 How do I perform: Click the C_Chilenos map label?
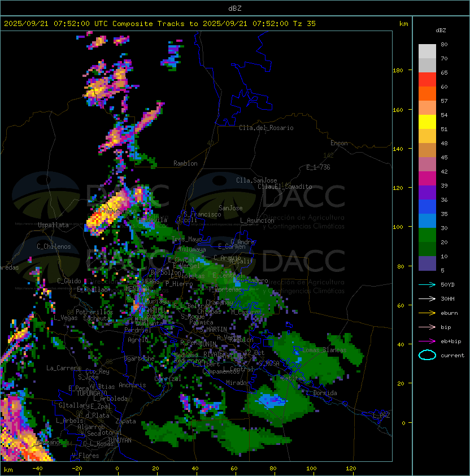[54, 246]
